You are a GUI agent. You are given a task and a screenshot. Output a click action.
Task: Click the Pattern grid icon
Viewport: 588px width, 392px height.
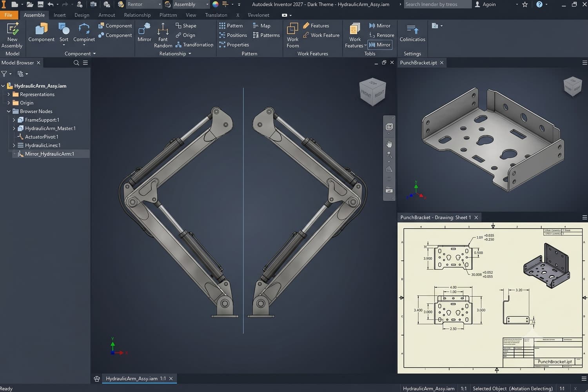click(222, 25)
